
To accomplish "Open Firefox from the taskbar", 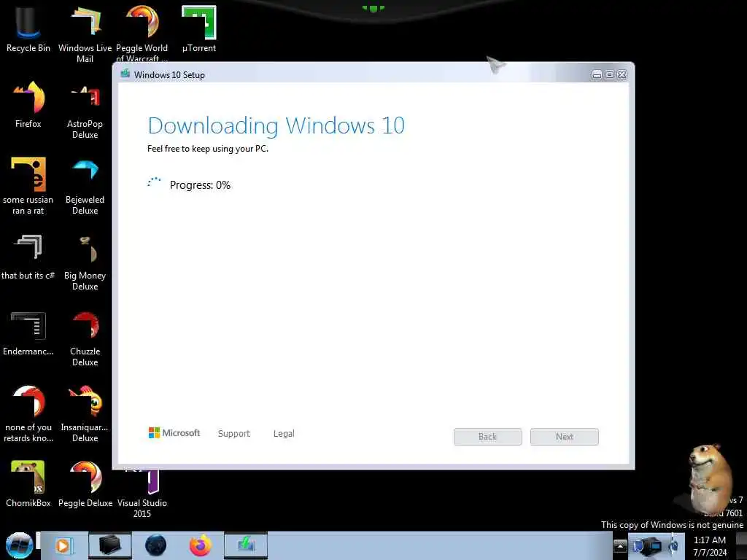I will 200,545.
